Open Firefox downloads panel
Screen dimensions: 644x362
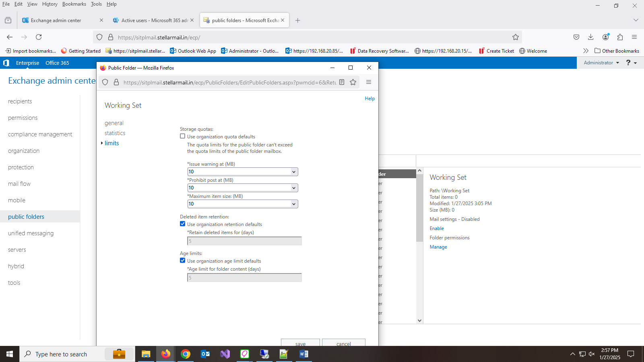[591, 37]
